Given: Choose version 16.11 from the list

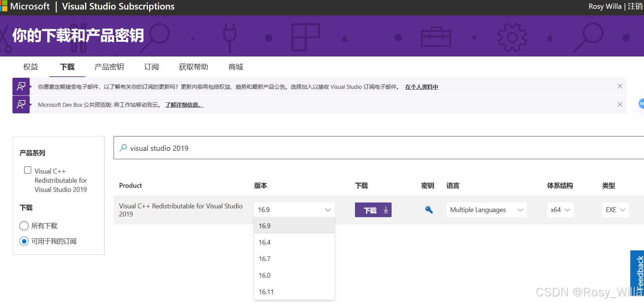Looking at the screenshot, I should [294, 292].
